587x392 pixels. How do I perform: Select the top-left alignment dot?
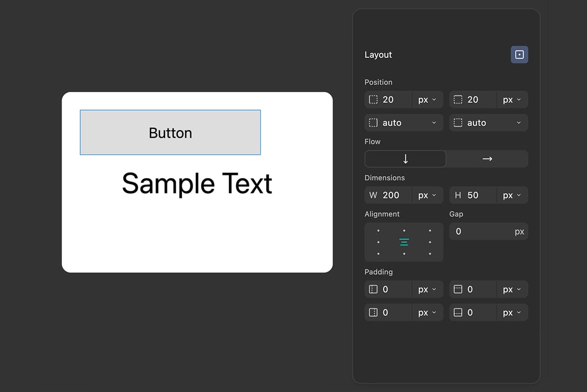pos(378,230)
